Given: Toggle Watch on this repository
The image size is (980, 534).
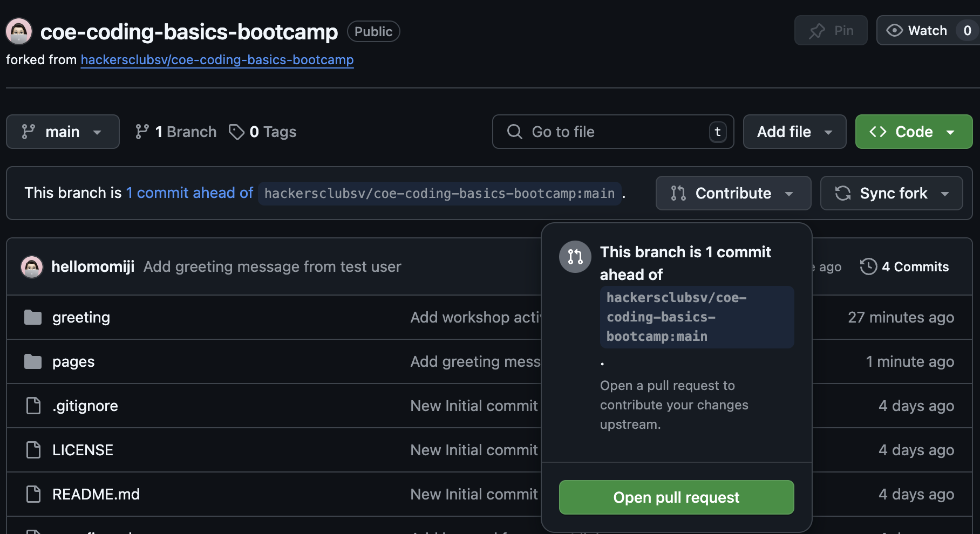Looking at the screenshot, I should [917, 31].
